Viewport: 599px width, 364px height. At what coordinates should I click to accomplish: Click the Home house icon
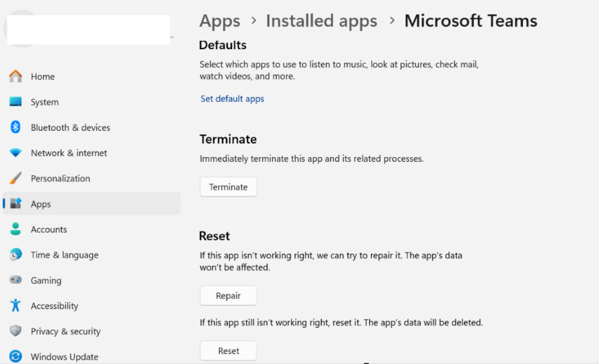click(x=16, y=77)
